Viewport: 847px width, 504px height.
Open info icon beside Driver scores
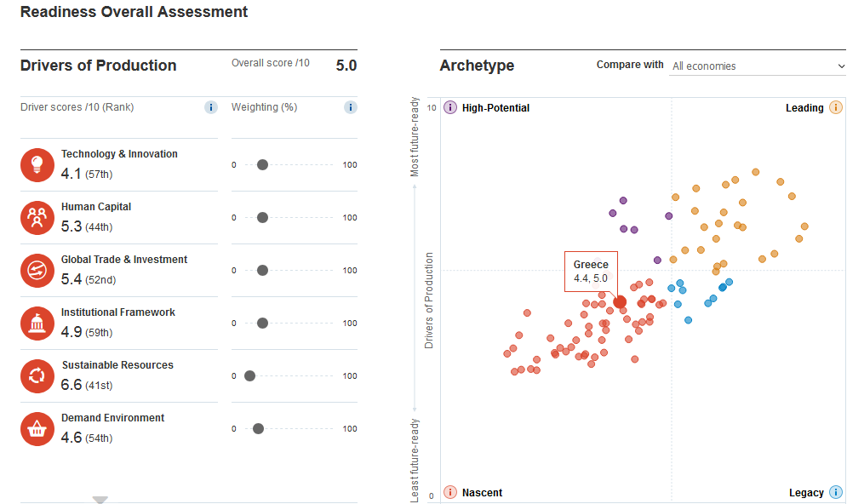210,107
